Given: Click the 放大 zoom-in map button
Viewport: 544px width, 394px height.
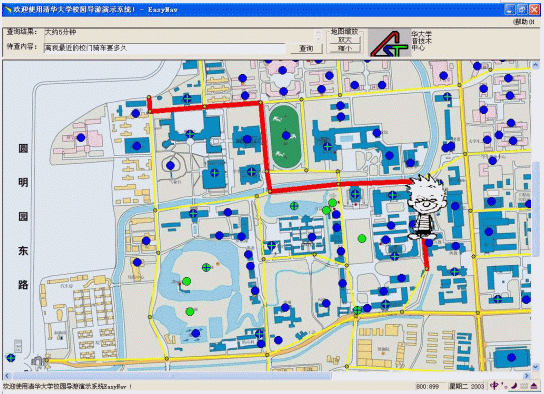Looking at the screenshot, I should click(x=345, y=40).
